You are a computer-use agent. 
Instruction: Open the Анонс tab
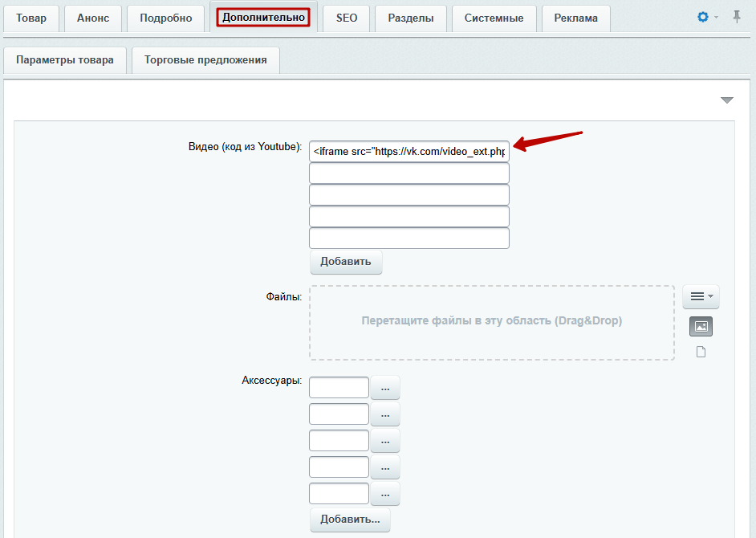pos(93,18)
